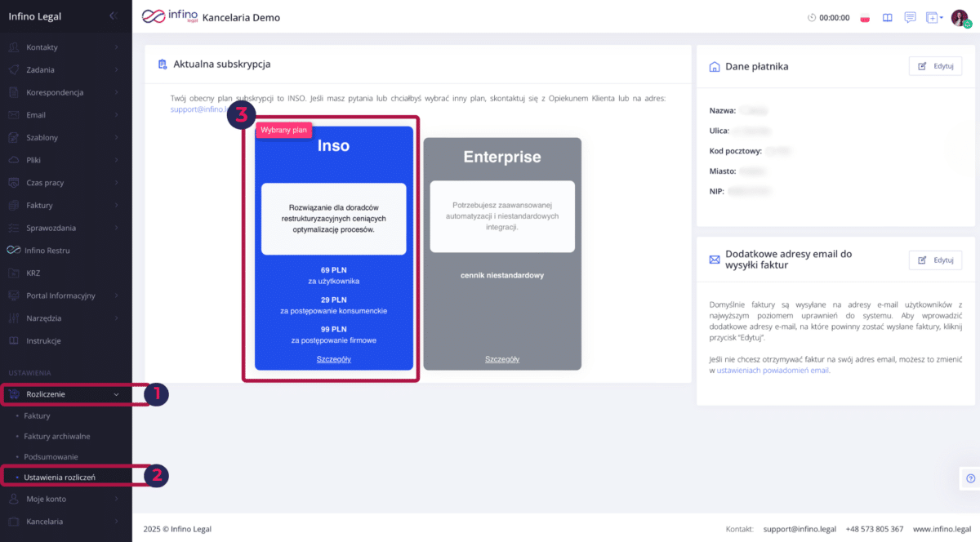Screen dimensions: 980x542
Task: Open the user avatar profile menu
Action: [x=960, y=18]
